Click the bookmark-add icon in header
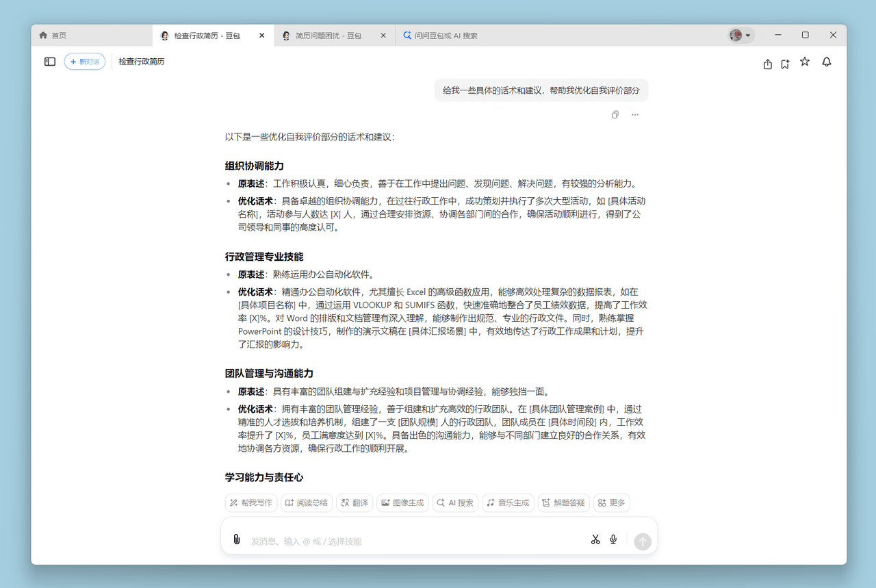876x588 pixels. [785, 64]
